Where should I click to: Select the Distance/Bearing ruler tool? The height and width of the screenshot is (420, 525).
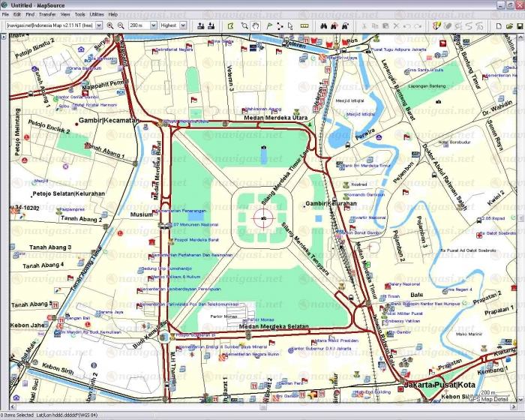click(x=304, y=25)
